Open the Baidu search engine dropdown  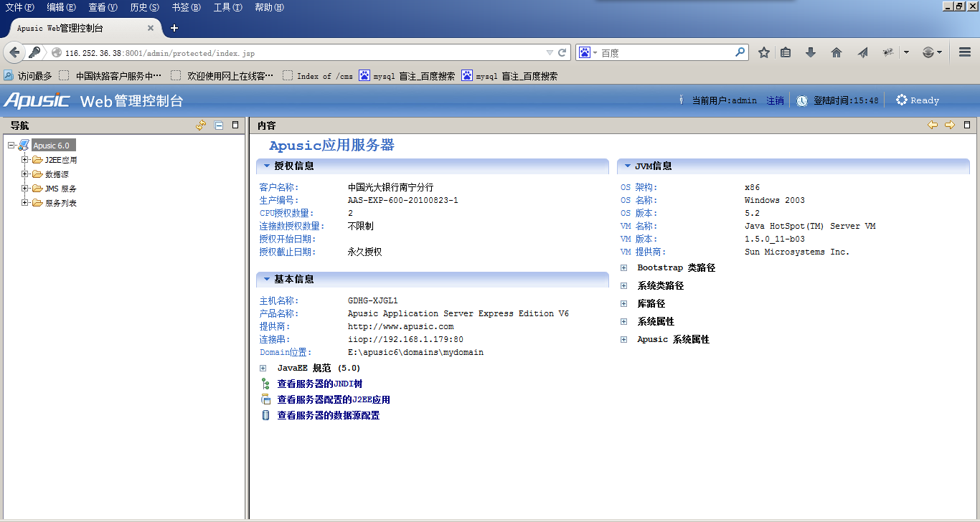pos(594,52)
